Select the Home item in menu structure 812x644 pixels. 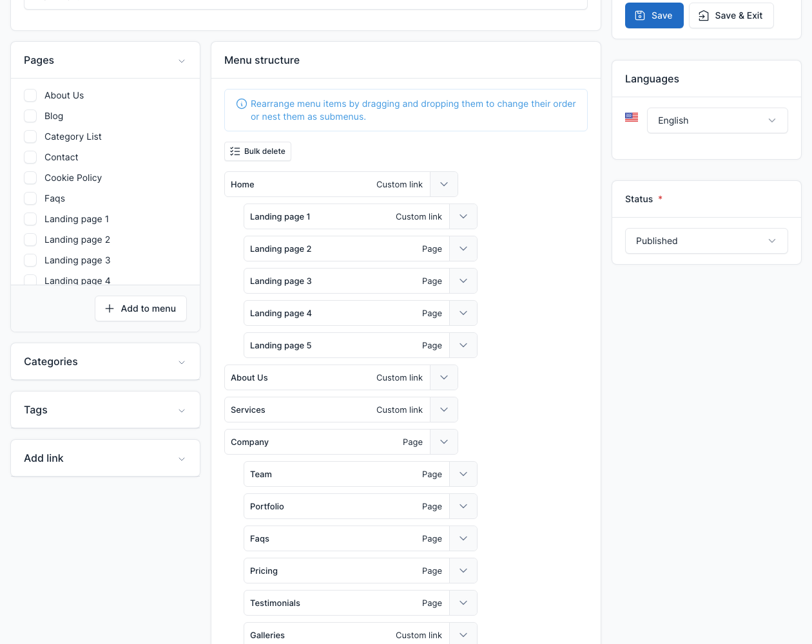[x=327, y=184]
